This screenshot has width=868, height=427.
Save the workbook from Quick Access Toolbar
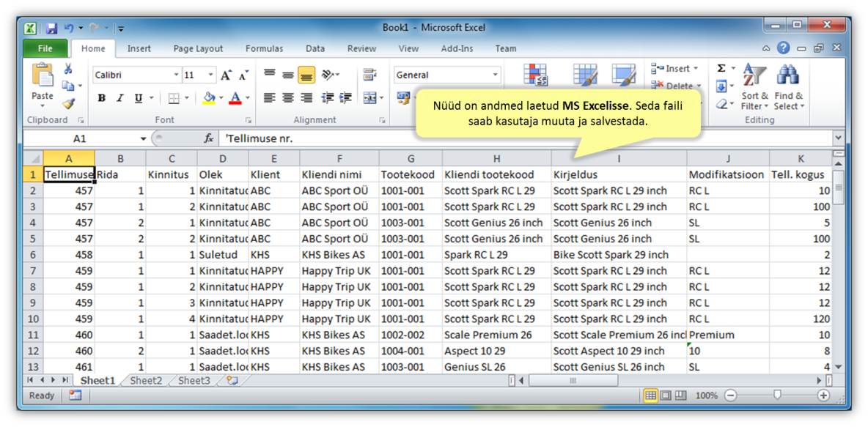51,28
